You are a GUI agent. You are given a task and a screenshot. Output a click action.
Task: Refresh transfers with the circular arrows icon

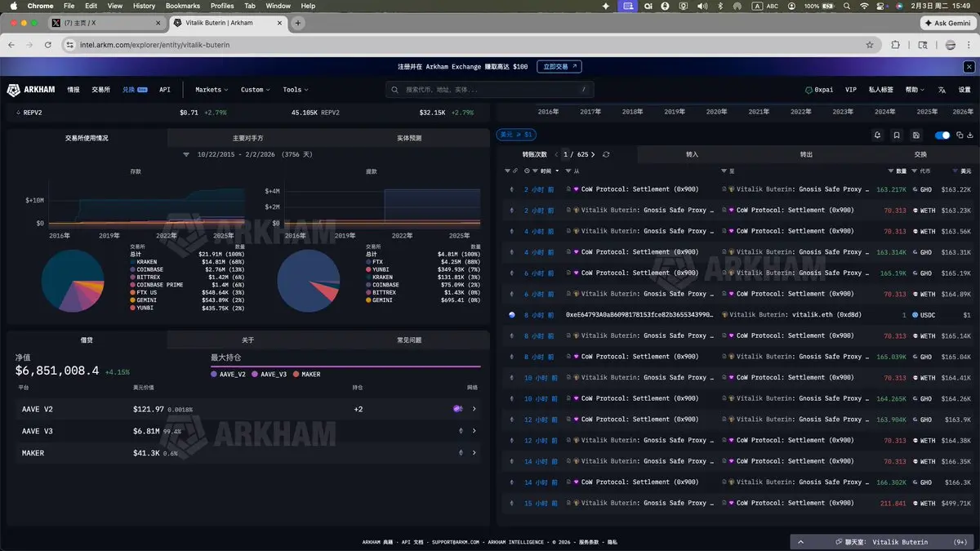point(606,154)
